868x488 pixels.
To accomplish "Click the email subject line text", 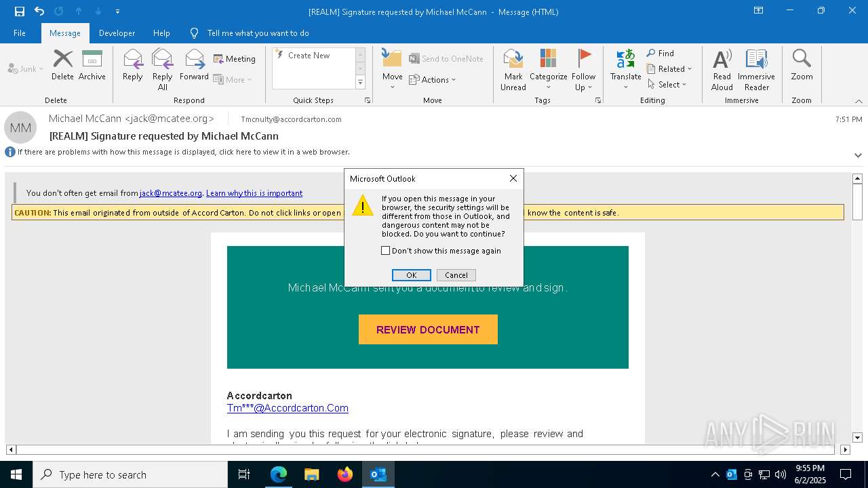I will tap(164, 136).
